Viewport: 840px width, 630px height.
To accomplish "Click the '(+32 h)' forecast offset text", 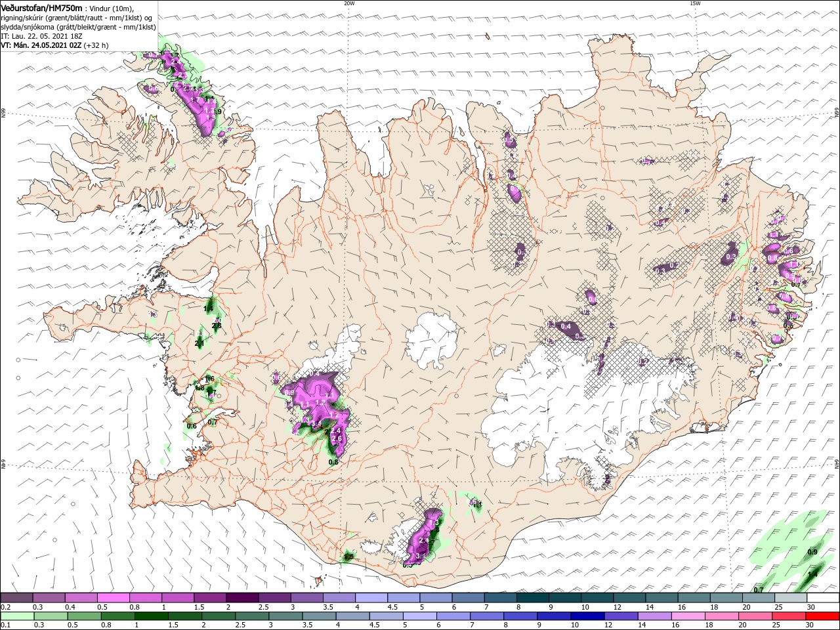I will [96, 45].
